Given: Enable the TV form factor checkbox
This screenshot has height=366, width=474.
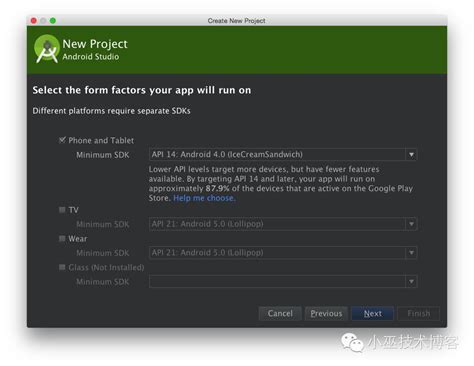Looking at the screenshot, I should [62, 210].
